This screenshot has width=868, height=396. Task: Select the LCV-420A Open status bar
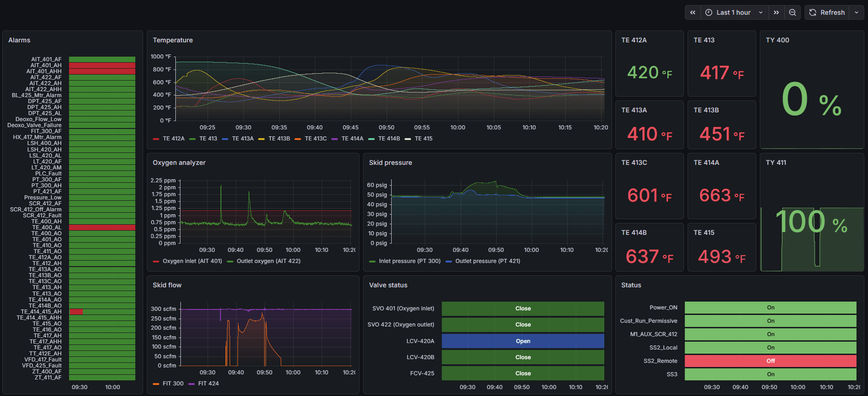(523, 341)
